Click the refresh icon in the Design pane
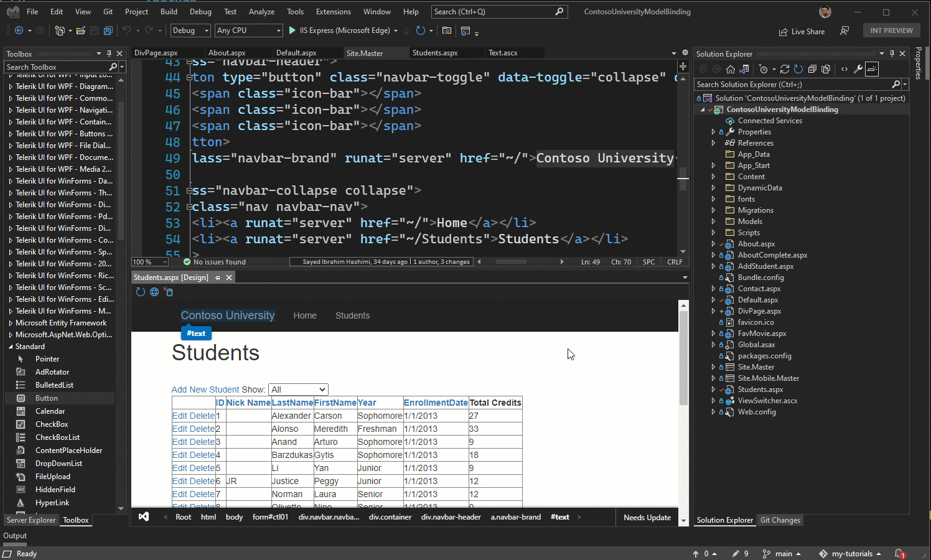This screenshot has height=560, width=931. coord(141,292)
